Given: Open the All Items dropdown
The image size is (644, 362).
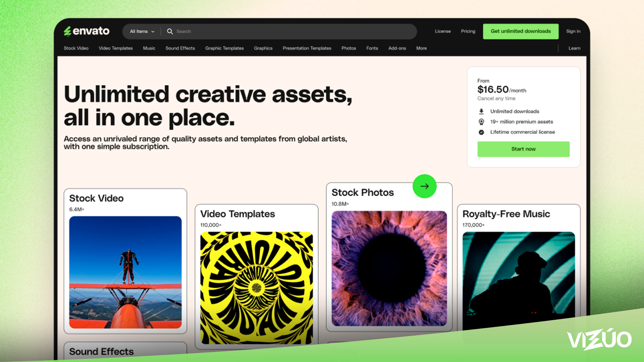Looking at the screenshot, I should coord(142,31).
